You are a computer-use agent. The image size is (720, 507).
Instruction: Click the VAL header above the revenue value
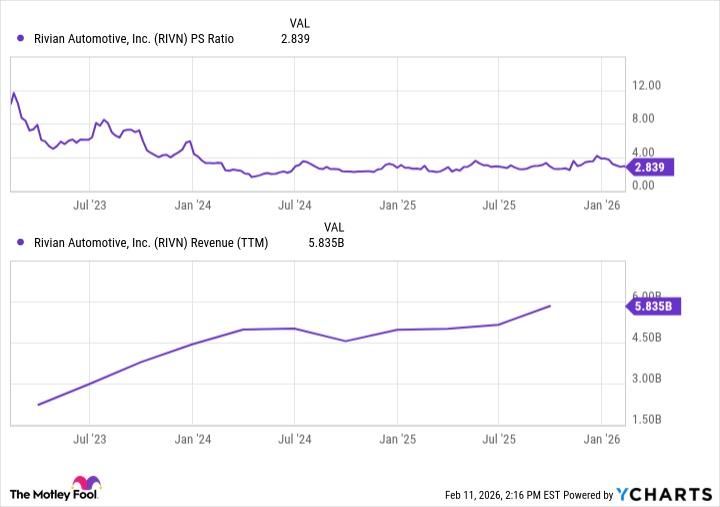click(333, 226)
